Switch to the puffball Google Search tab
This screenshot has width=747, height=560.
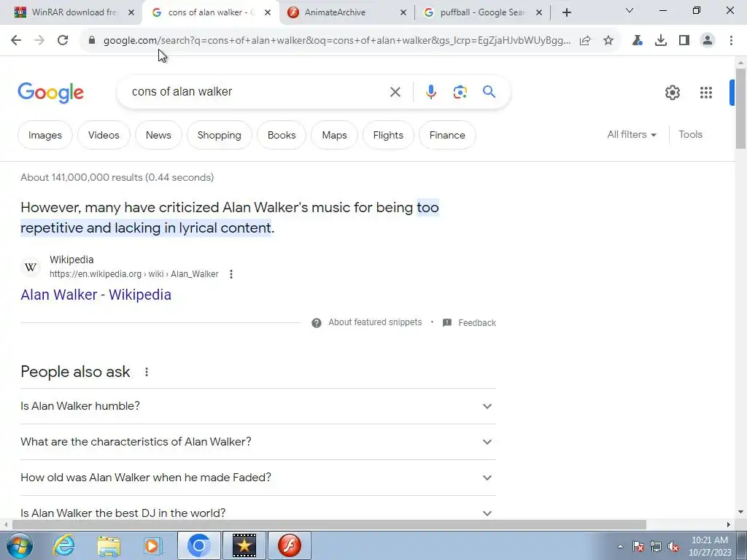tap(482, 12)
